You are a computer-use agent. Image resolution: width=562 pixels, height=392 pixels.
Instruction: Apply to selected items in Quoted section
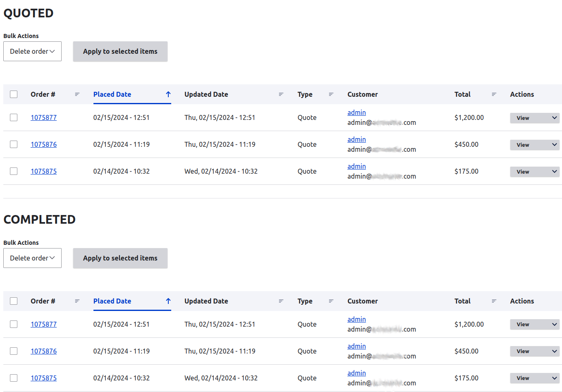[x=120, y=51]
